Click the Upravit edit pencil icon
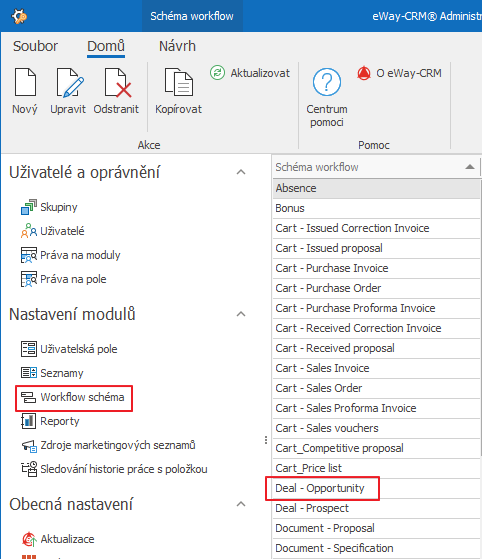Screen dimensions: 482x559 [70, 83]
